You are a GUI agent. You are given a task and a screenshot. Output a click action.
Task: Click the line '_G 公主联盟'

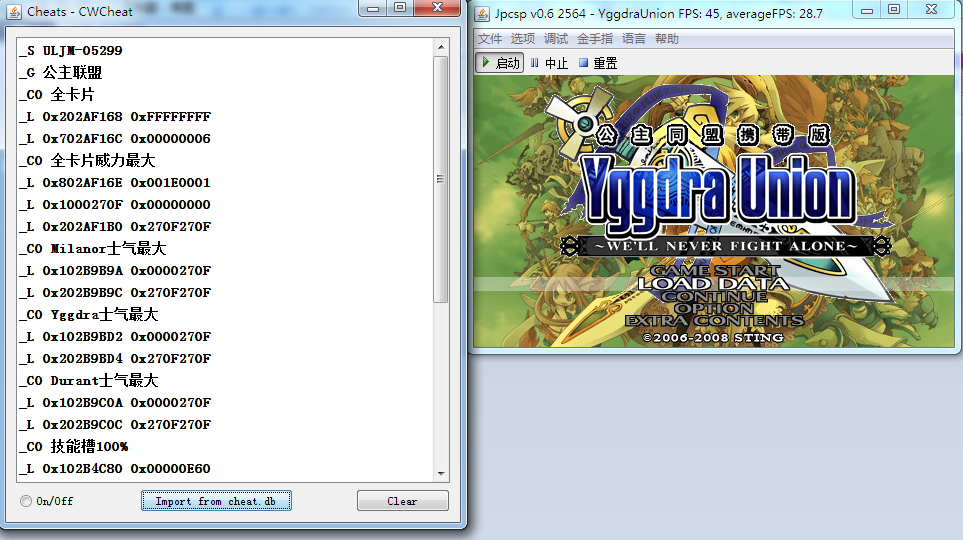point(60,72)
